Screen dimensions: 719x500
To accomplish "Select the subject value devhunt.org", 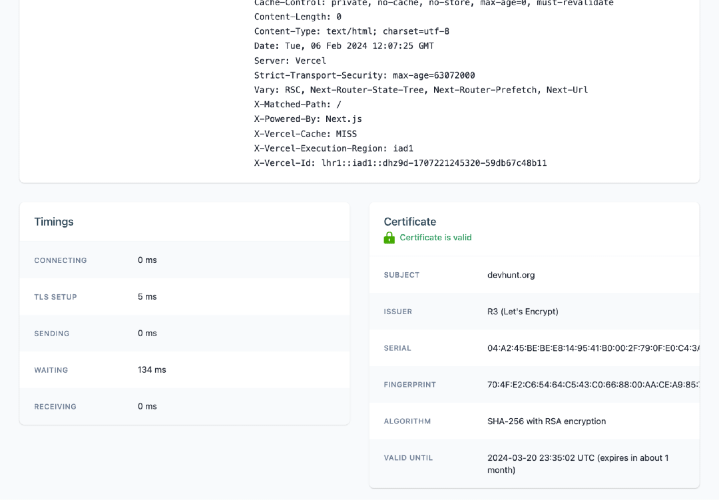I will 511,275.
